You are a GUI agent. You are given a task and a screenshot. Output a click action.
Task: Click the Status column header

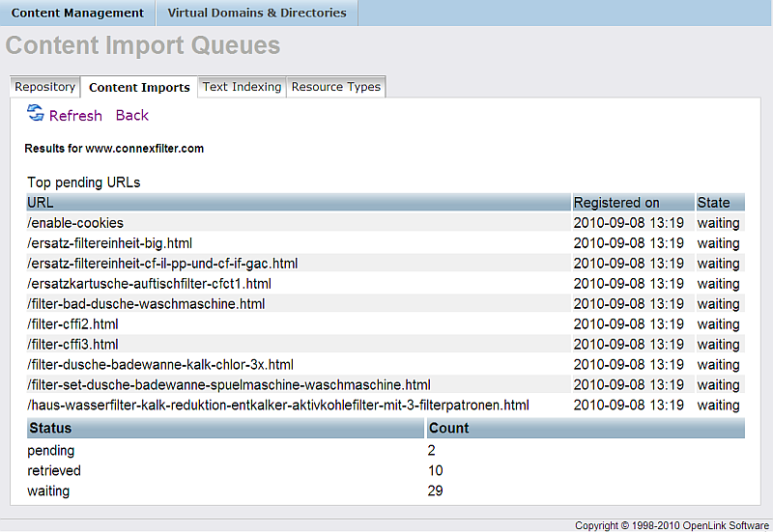[50, 429]
